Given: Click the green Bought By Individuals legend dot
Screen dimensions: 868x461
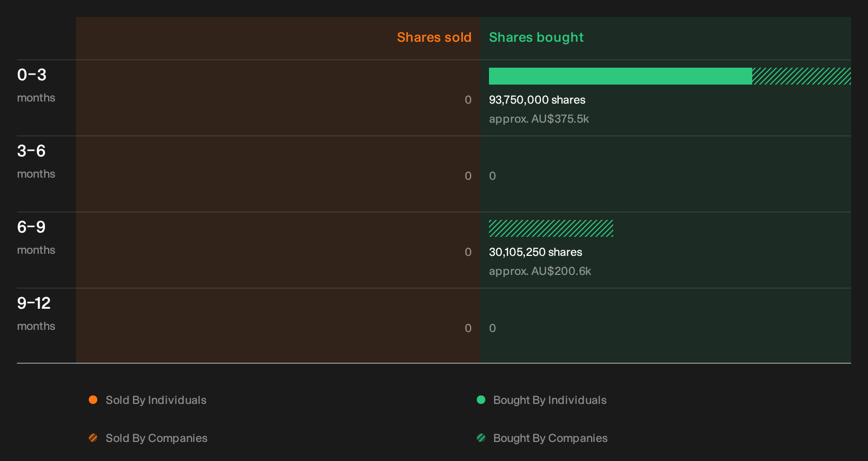Looking at the screenshot, I should [x=481, y=400].
